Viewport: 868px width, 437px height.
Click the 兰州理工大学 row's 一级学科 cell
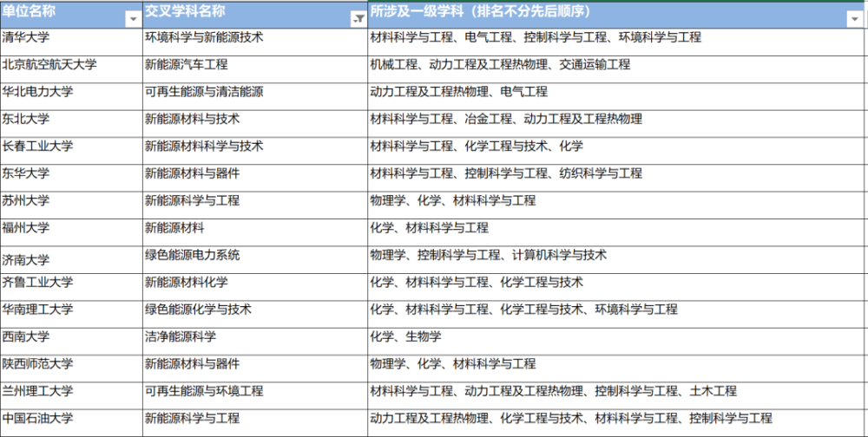pyautogui.click(x=615, y=395)
